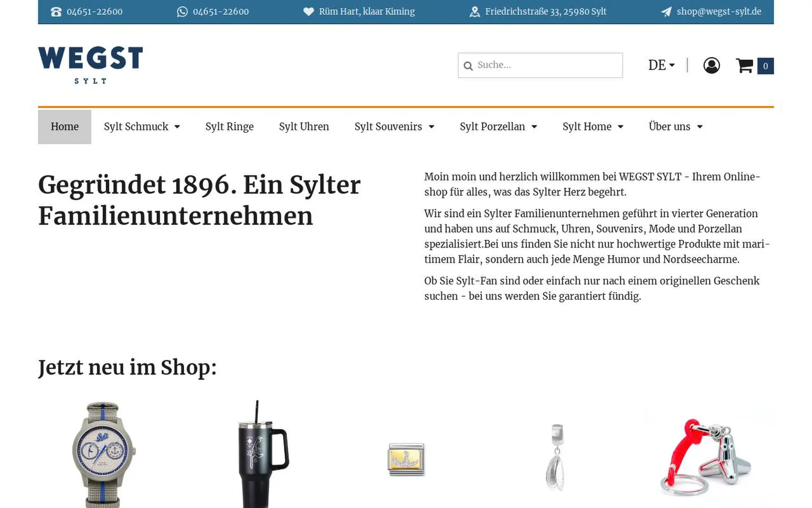
Task: Click the heart icon beside Rüm Hart
Action: tap(309, 12)
